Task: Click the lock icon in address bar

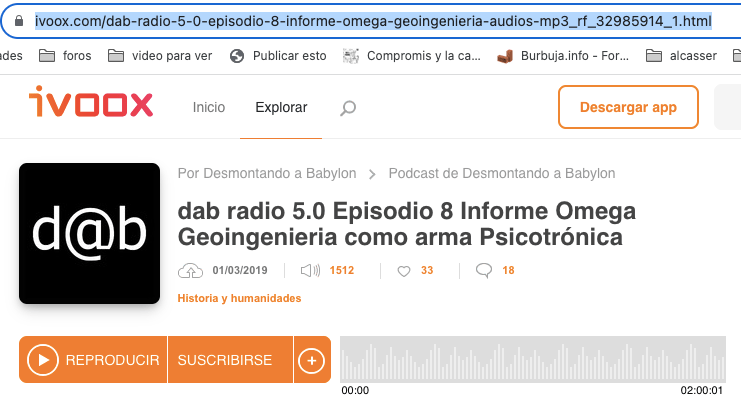Action: pyautogui.click(x=17, y=20)
